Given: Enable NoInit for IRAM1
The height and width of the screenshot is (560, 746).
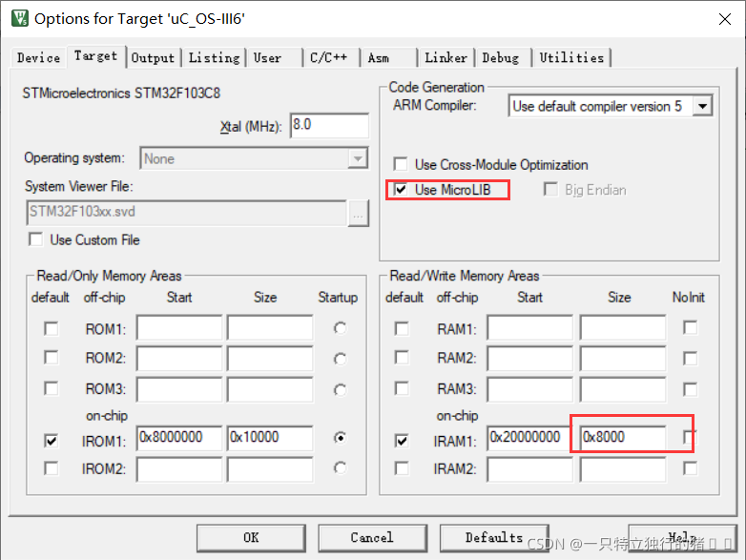Looking at the screenshot, I should (689, 437).
